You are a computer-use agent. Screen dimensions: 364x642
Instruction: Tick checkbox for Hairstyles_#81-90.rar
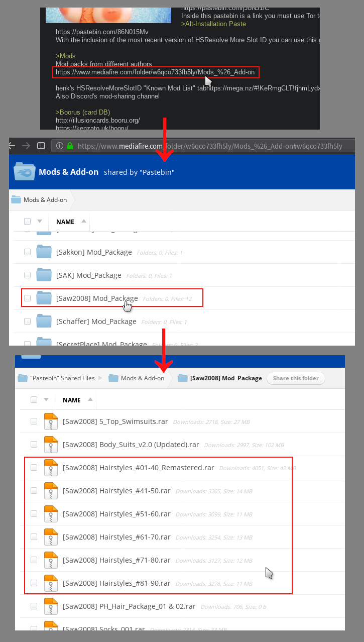[x=34, y=583]
